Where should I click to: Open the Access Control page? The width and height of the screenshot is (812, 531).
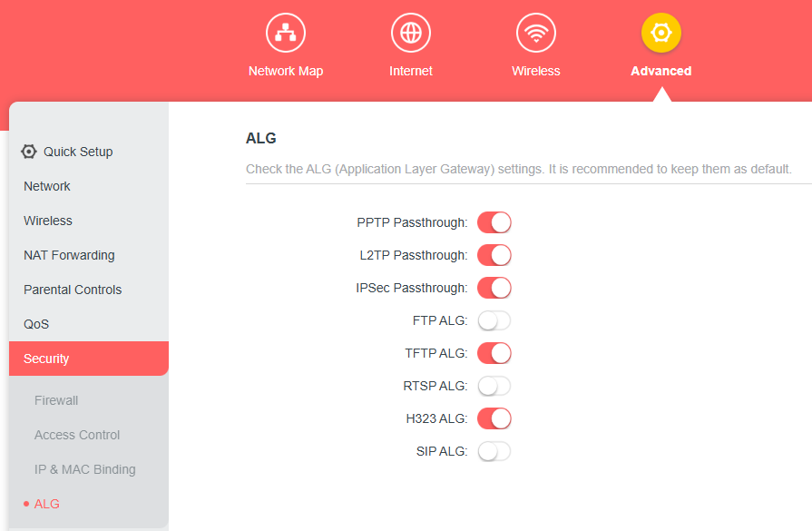[77, 435]
